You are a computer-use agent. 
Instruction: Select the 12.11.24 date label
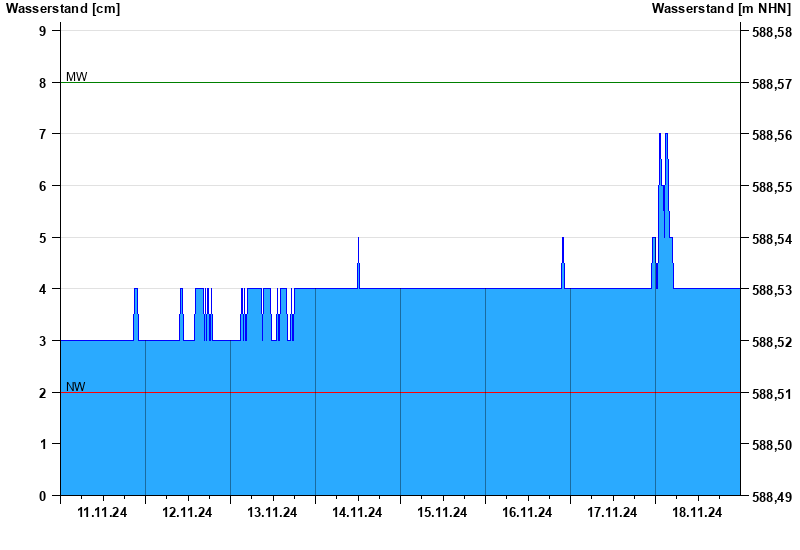click(x=187, y=512)
